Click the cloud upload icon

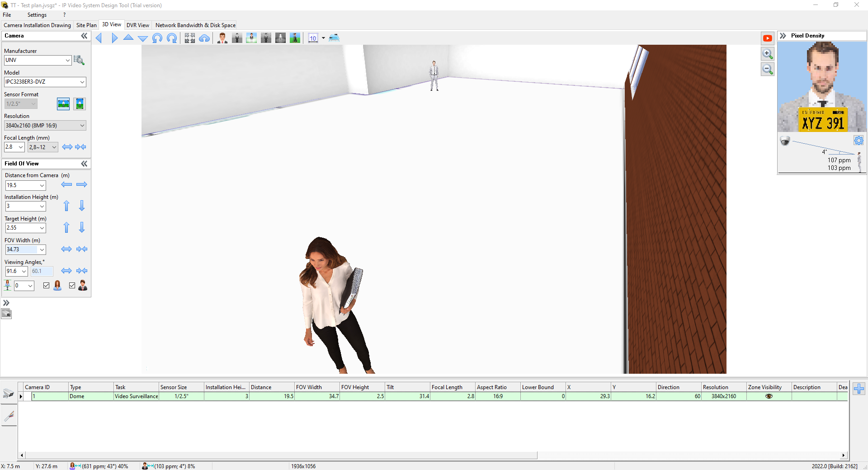click(204, 38)
